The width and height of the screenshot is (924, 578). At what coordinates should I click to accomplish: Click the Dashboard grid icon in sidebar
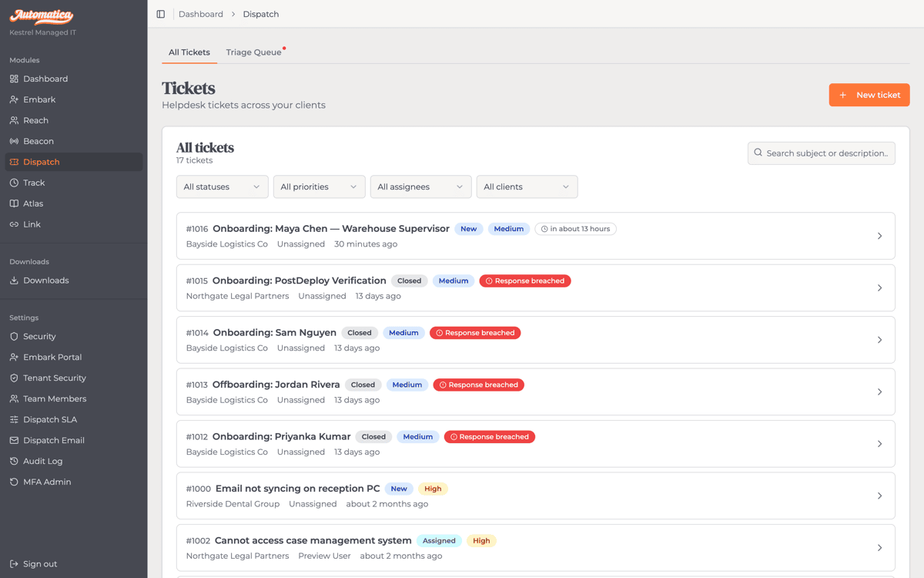pyautogui.click(x=14, y=79)
